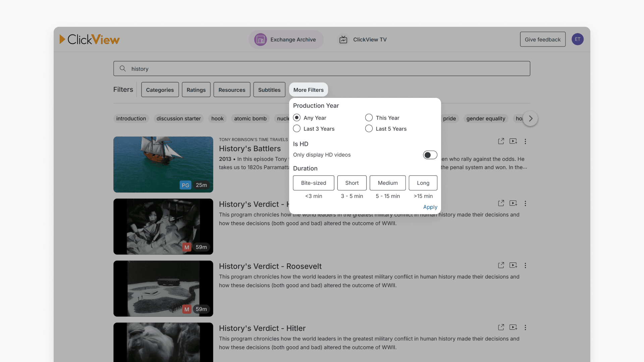Open the History's Verdict Roosevelt thumbnail
644x362 pixels.
(x=163, y=288)
